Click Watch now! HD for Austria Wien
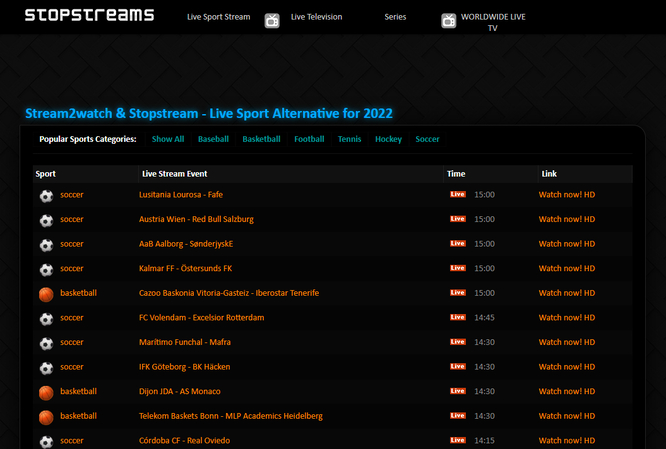Screen dimensions: 666x449 click(567, 219)
